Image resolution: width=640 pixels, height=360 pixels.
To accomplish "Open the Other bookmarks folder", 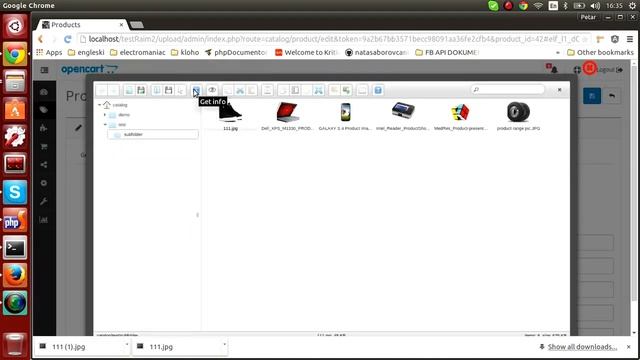I will click(600, 52).
